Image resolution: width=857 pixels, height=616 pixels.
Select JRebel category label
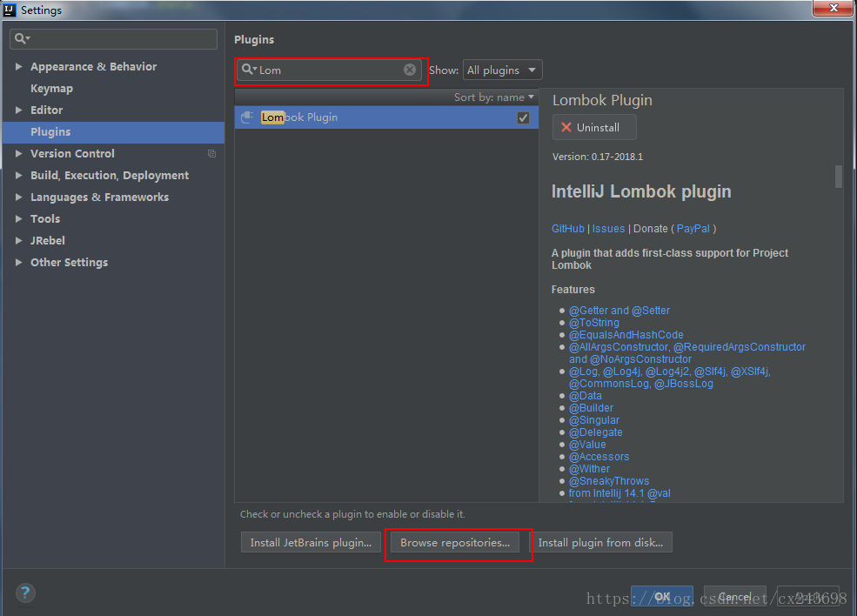tap(48, 240)
